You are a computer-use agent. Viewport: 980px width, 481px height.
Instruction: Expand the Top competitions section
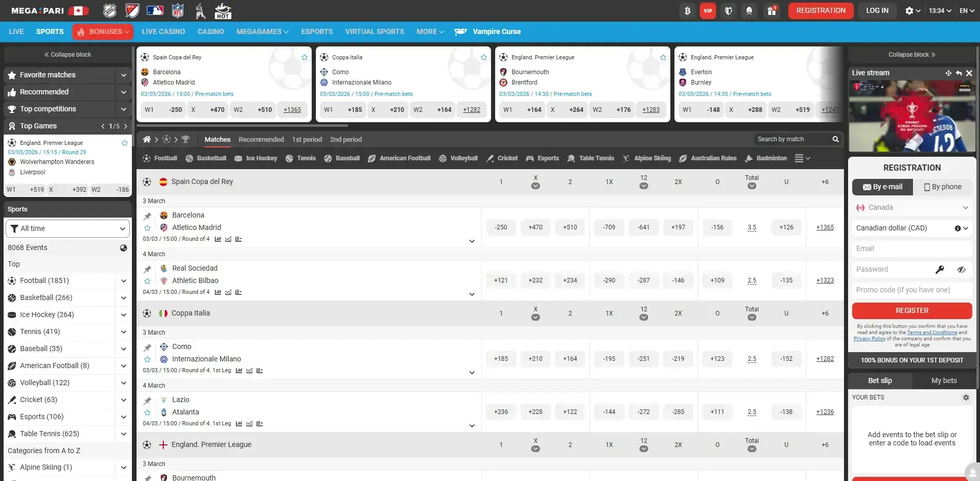click(x=124, y=109)
